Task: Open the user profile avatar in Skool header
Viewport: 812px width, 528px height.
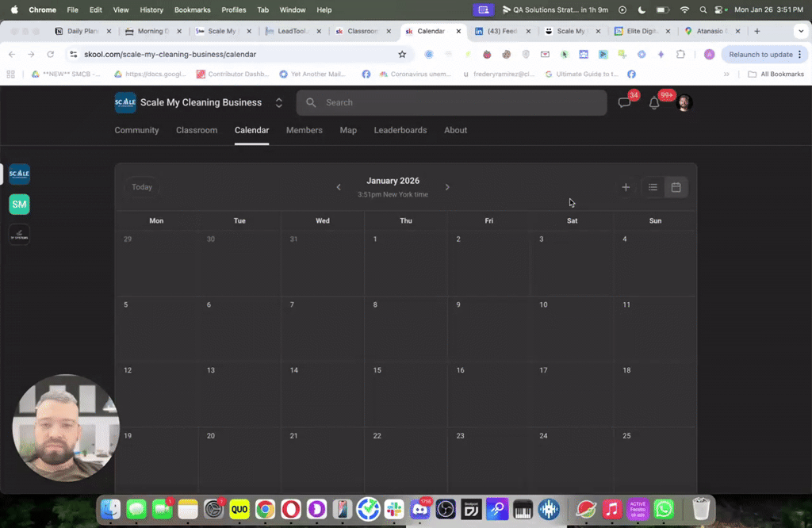Action: pos(684,102)
